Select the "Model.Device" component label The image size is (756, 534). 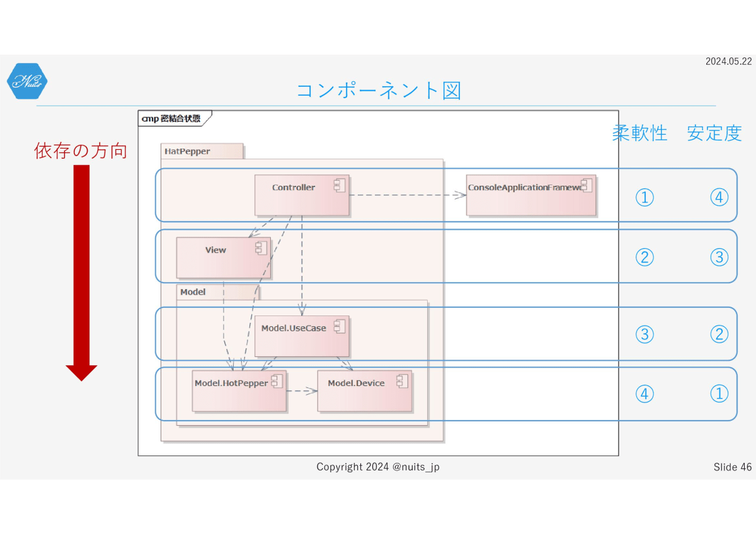(356, 383)
